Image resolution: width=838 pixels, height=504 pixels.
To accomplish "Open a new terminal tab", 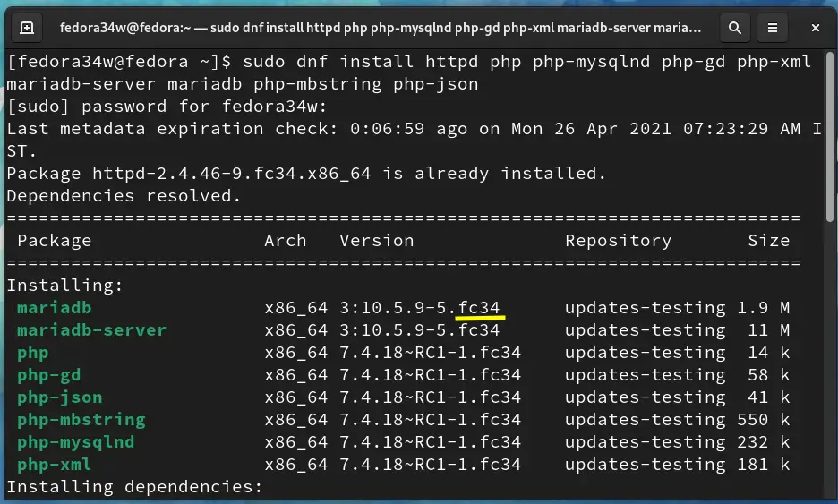I will 27,28.
